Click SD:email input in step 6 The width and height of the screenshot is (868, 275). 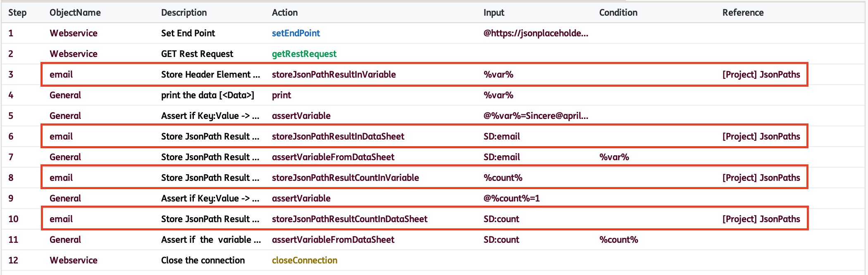click(502, 136)
